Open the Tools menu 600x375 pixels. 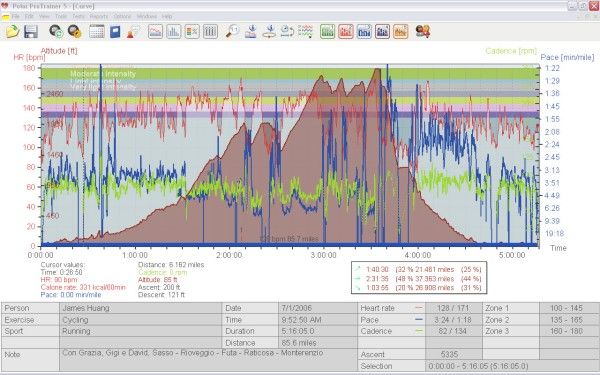click(61, 16)
